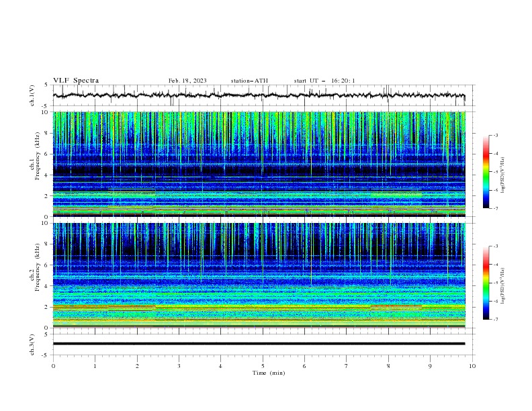Viewport: 532px width, 411px height.
Task: Click the "-3" tick on the upper colorbar
Action: pos(495,135)
